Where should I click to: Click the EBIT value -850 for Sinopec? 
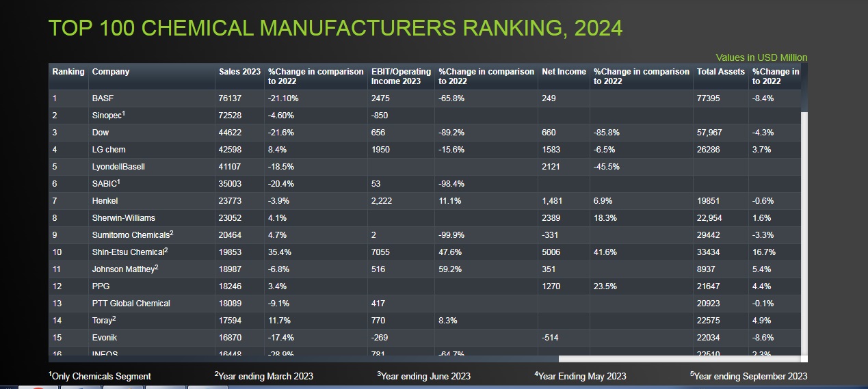coord(380,116)
